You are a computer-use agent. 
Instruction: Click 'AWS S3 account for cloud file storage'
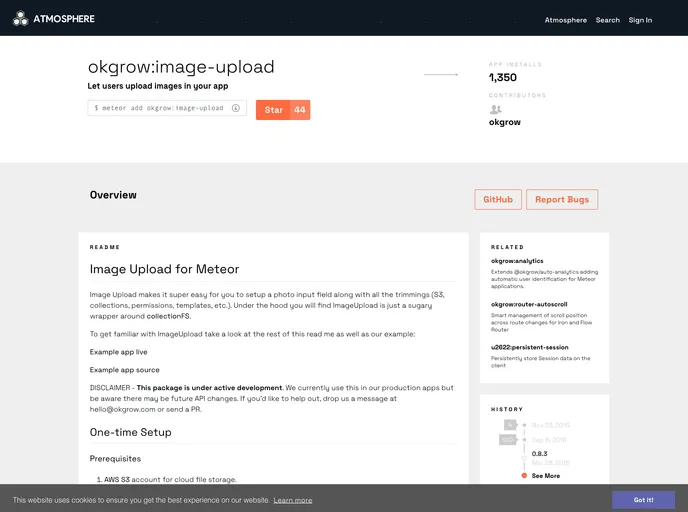(170, 480)
